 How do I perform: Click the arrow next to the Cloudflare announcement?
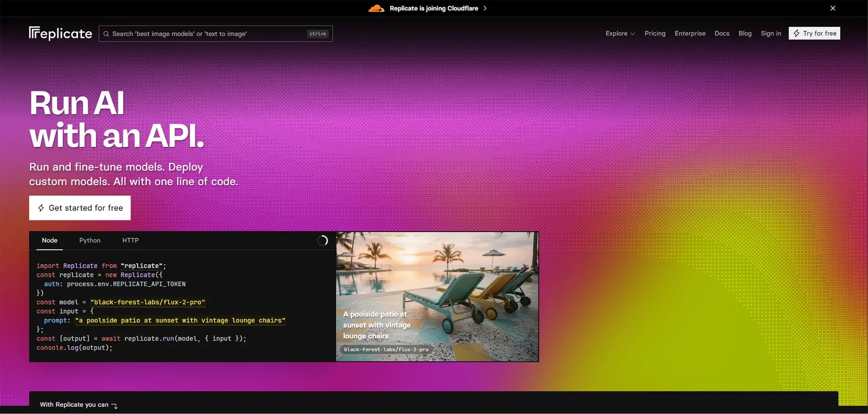[485, 8]
